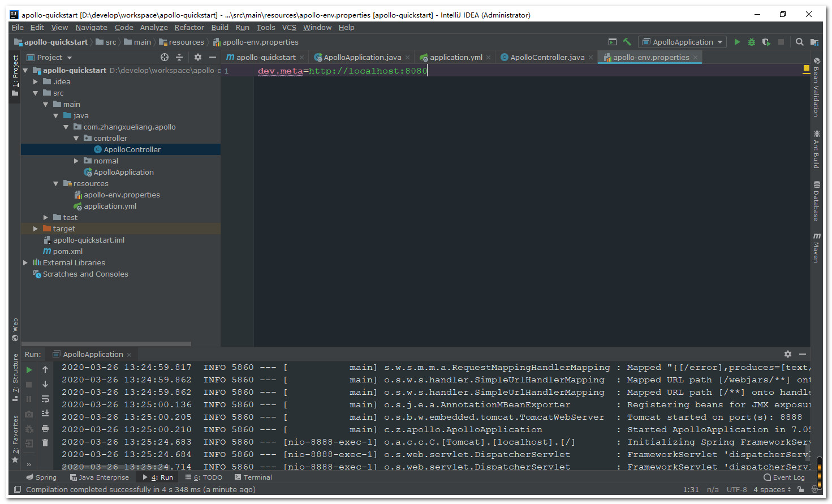Screen dimensions: 832x504
Task: Open Spring tool window button
Action: [x=41, y=477]
